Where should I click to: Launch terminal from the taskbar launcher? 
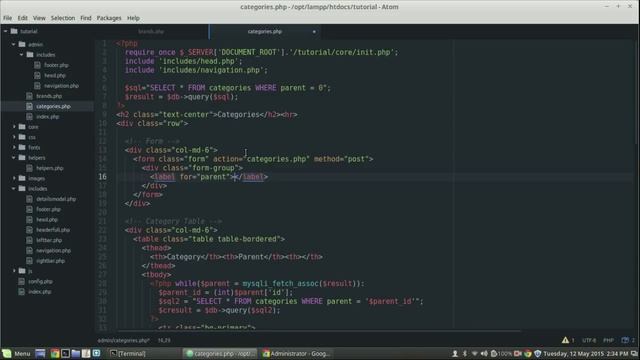pyautogui.click(x=65, y=353)
